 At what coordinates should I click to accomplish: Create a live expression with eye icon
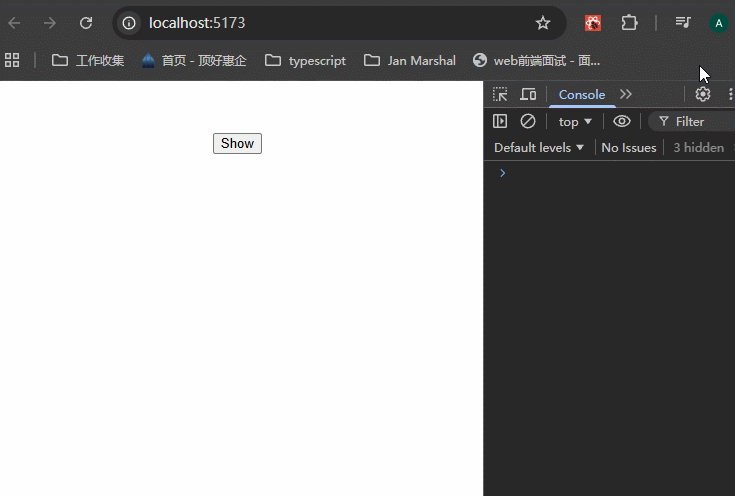pos(622,121)
